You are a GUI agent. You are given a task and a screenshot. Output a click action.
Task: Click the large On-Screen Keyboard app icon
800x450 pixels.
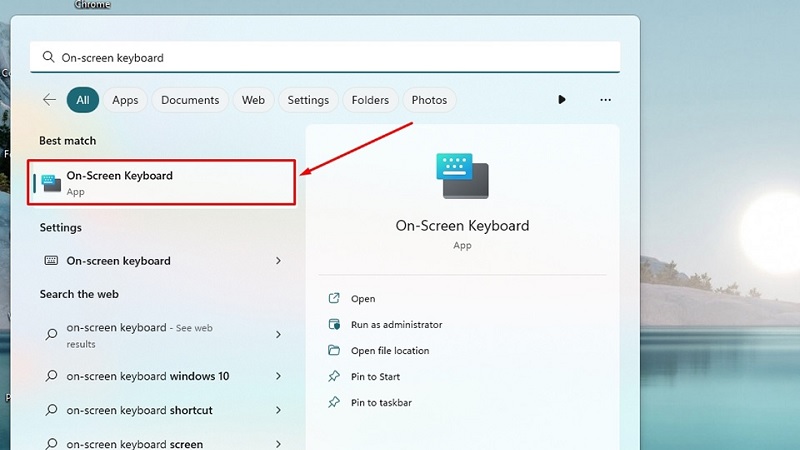pos(462,176)
